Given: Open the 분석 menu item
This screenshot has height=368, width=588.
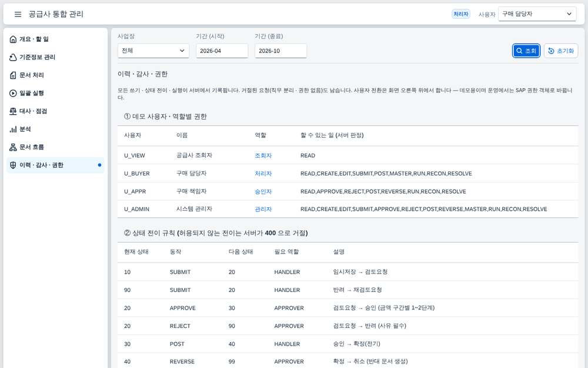Looking at the screenshot, I should tap(55, 129).
